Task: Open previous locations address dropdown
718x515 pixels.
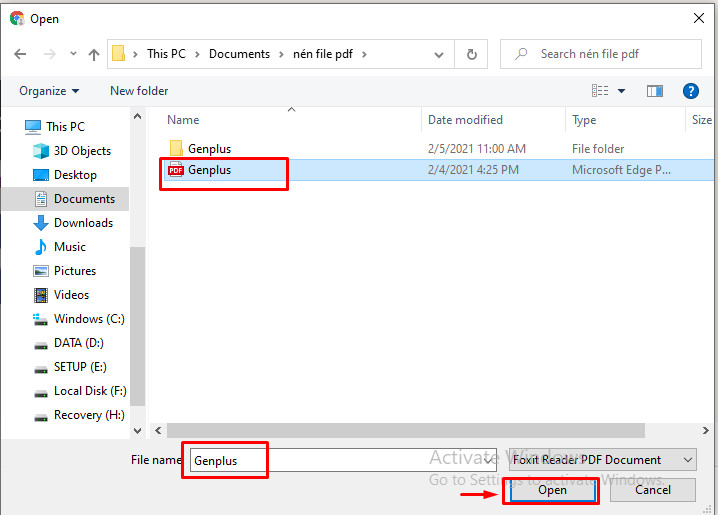Action: pyautogui.click(x=439, y=54)
